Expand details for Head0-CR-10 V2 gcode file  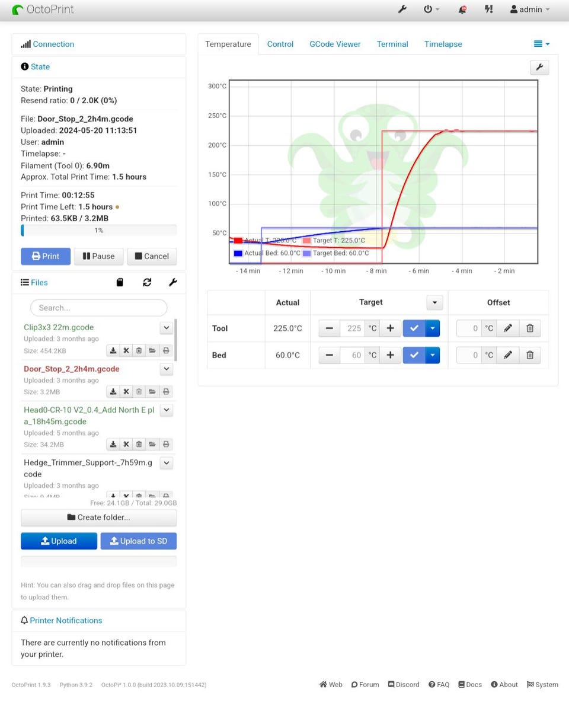[x=167, y=410]
